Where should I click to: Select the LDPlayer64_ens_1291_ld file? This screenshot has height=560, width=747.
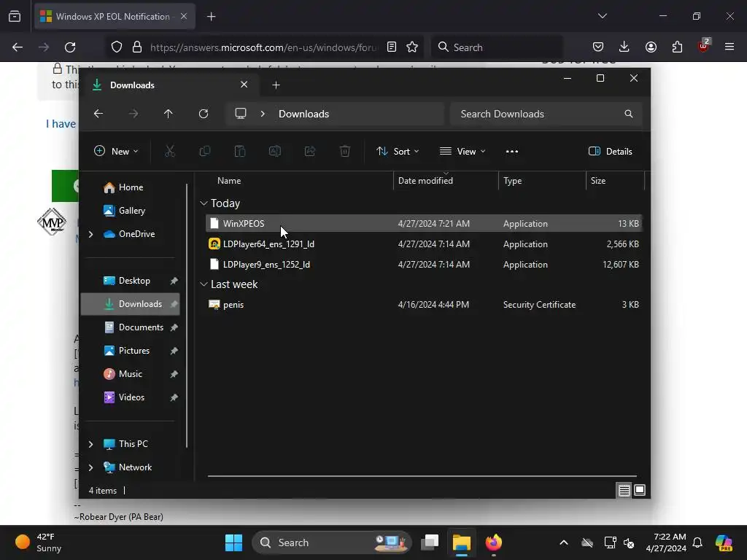click(x=424, y=244)
